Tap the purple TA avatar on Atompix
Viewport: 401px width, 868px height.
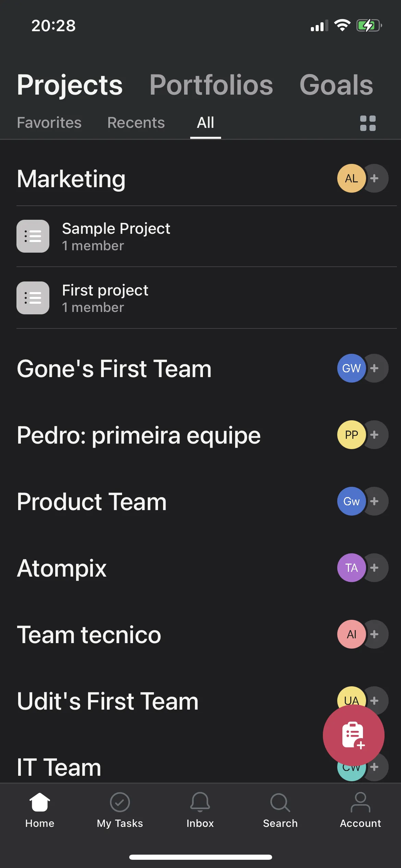(x=351, y=568)
